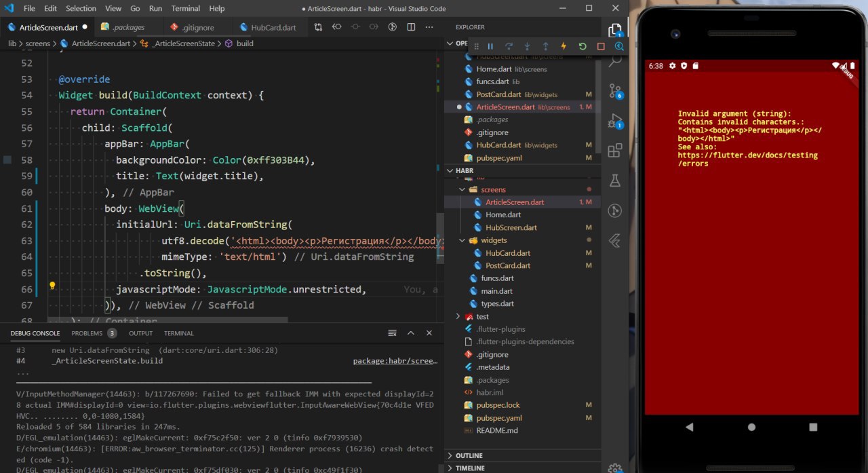868x473 pixels.
Task: Restart the debug session with green arrow
Action: click(582, 47)
